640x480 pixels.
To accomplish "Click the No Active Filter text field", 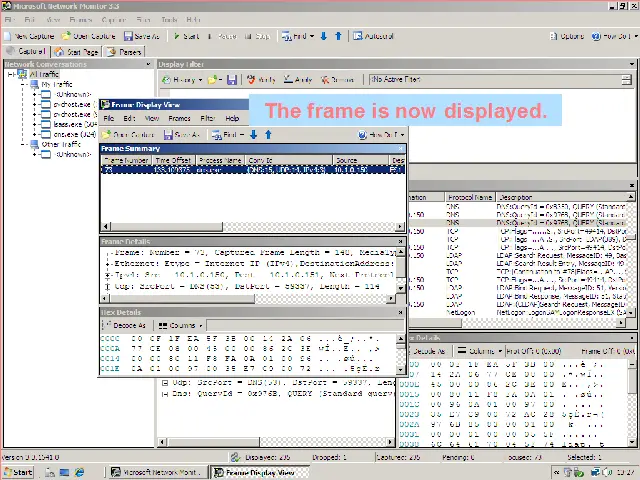I will tap(495, 80).
